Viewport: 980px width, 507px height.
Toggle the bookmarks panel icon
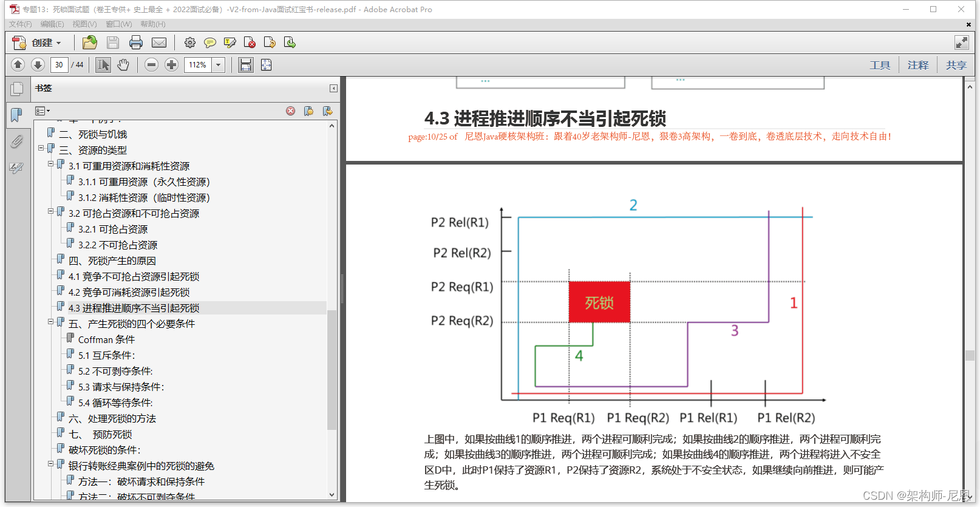tap(16, 115)
